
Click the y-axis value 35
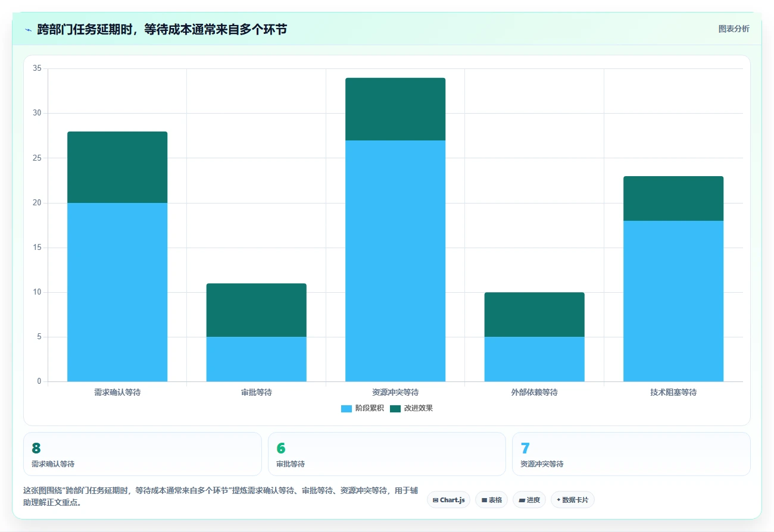click(37, 68)
